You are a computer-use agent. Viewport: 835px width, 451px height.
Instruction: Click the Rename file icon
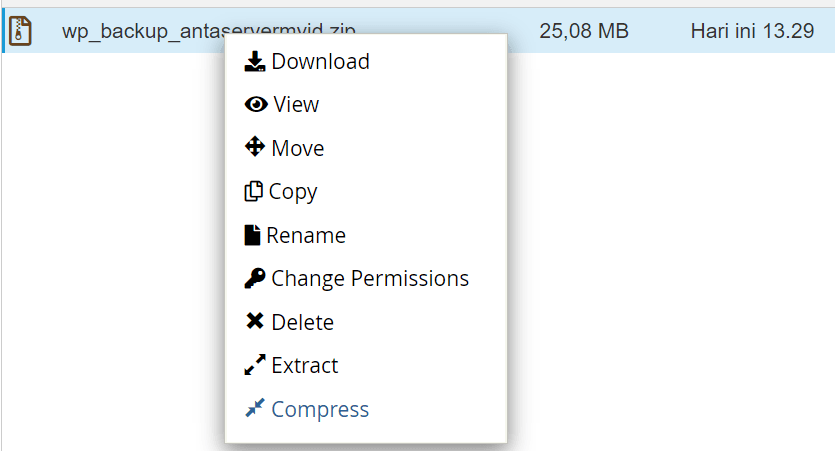click(x=252, y=235)
